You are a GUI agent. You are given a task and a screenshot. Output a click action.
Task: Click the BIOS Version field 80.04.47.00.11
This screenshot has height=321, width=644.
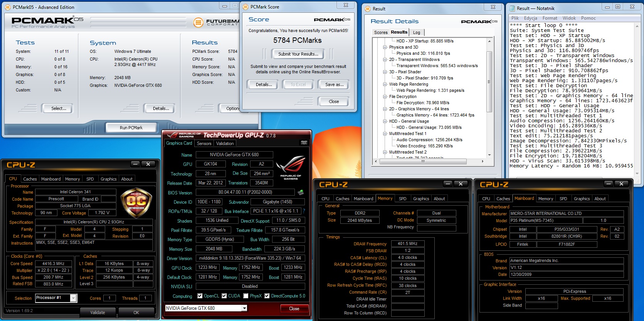(245, 192)
